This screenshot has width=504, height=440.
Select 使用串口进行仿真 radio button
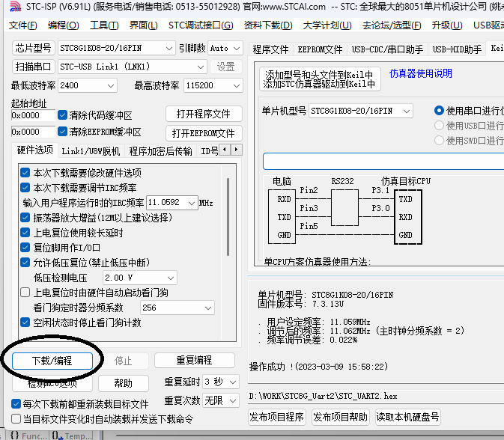point(439,111)
